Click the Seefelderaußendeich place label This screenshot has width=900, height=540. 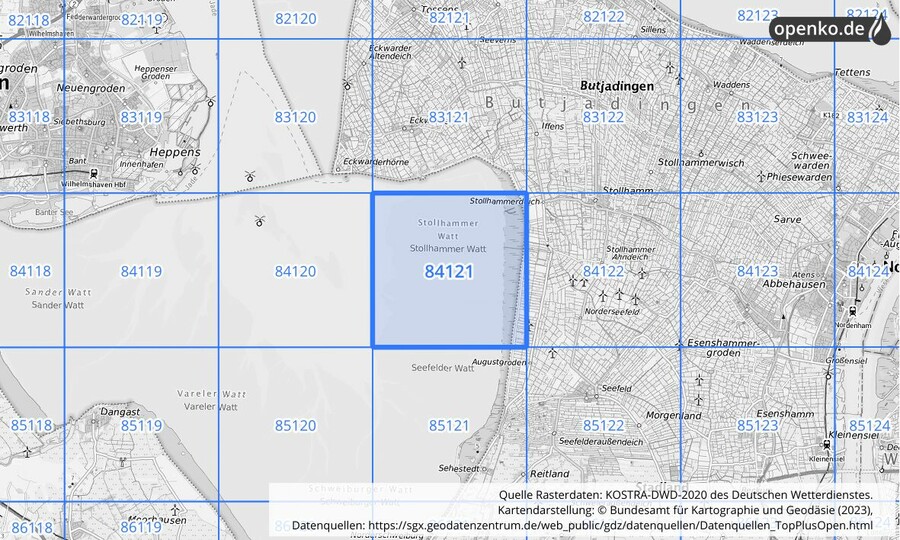pyautogui.click(x=601, y=442)
